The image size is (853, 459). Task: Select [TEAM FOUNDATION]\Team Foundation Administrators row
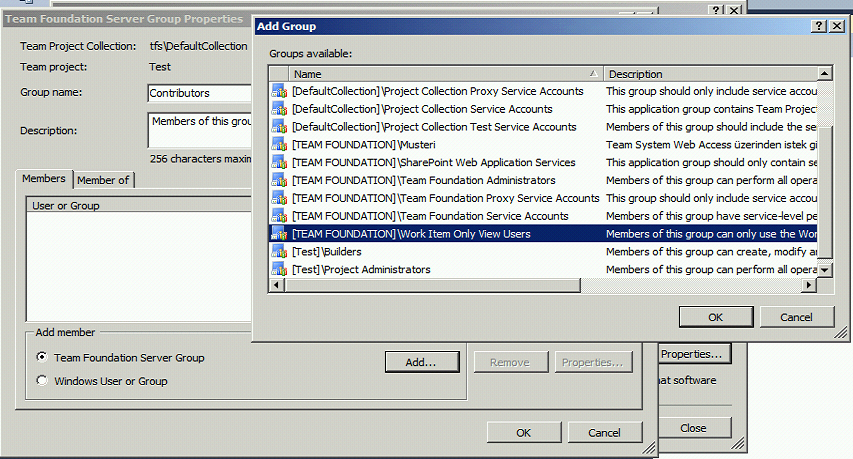pos(543,181)
